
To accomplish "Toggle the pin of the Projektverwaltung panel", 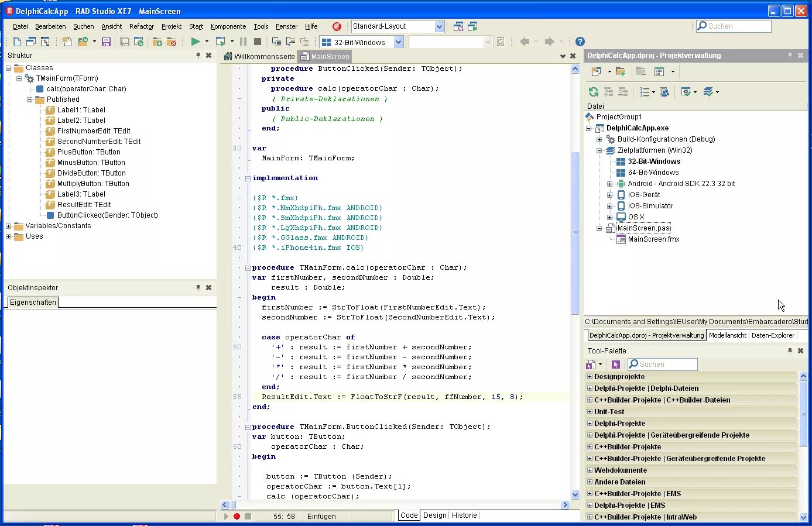I will tap(790, 56).
